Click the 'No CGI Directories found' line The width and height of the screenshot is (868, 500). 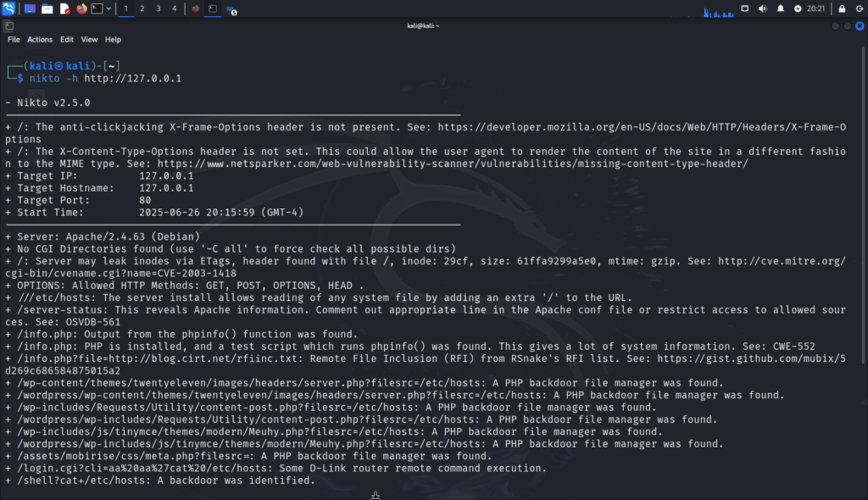pyautogui.click(x=231, y=248)
